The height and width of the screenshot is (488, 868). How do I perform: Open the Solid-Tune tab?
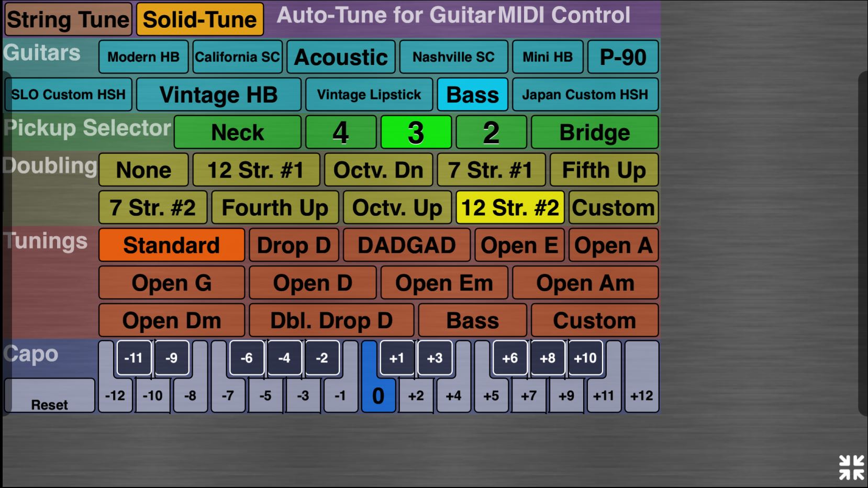pos(200,19)
